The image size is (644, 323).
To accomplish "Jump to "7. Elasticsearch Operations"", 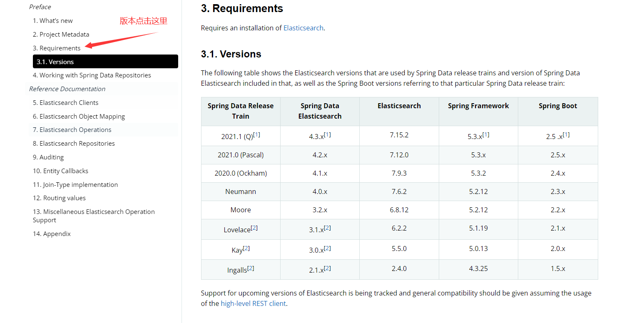I will tap(72, 130).
